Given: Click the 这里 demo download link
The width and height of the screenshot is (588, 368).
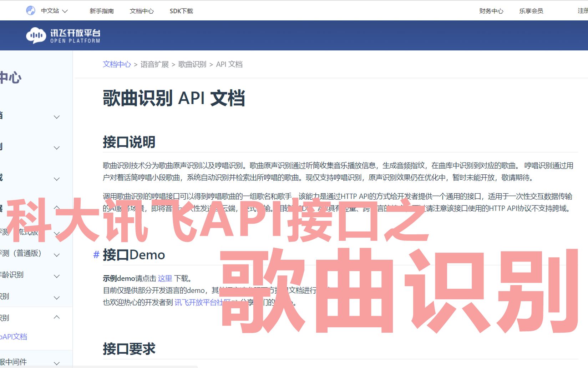Looking at the screenshot, I should (x=165, y=278).
